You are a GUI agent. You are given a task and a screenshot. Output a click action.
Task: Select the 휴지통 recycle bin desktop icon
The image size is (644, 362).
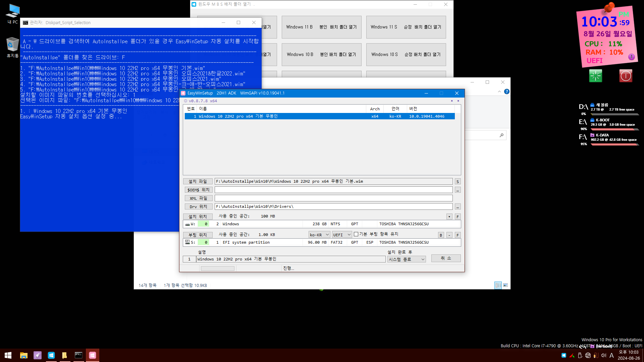[x=13, y=47]
